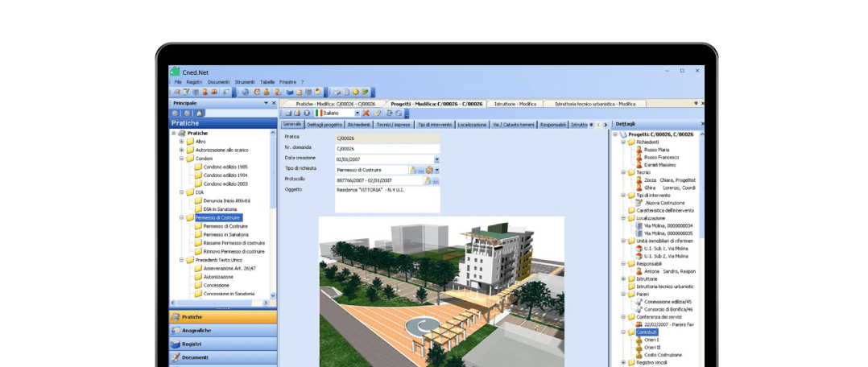The height and width of the screenshot is (367, 868).
Task: Open the Data creazione date dropdown
Action: (x=436, y=159)
